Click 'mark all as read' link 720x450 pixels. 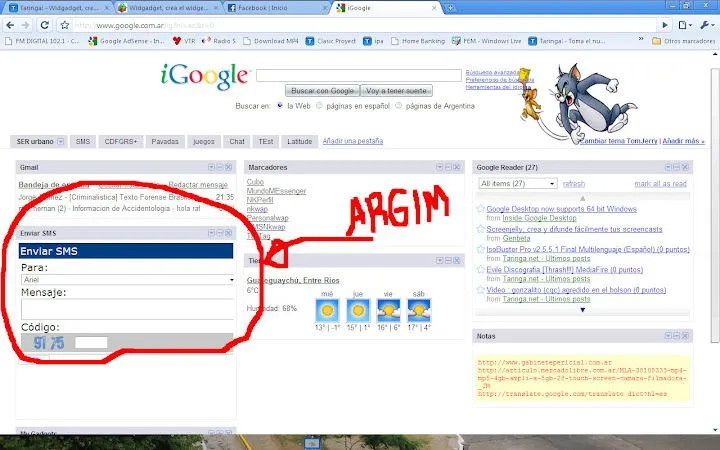[660, 184]
